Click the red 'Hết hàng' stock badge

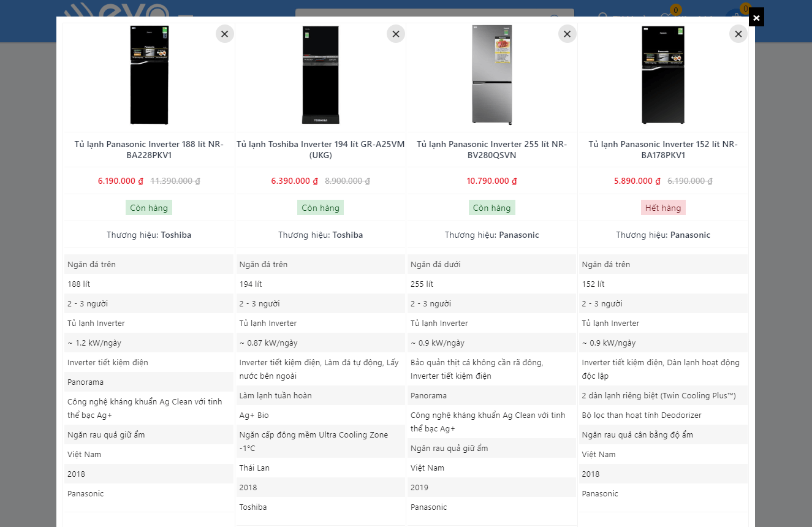[662, 208]
